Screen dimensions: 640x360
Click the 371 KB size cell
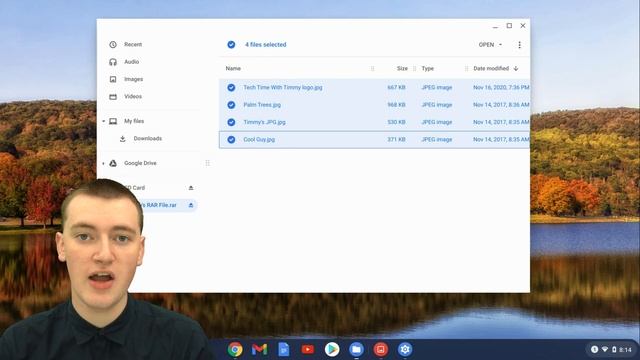(x=396, y=140)
